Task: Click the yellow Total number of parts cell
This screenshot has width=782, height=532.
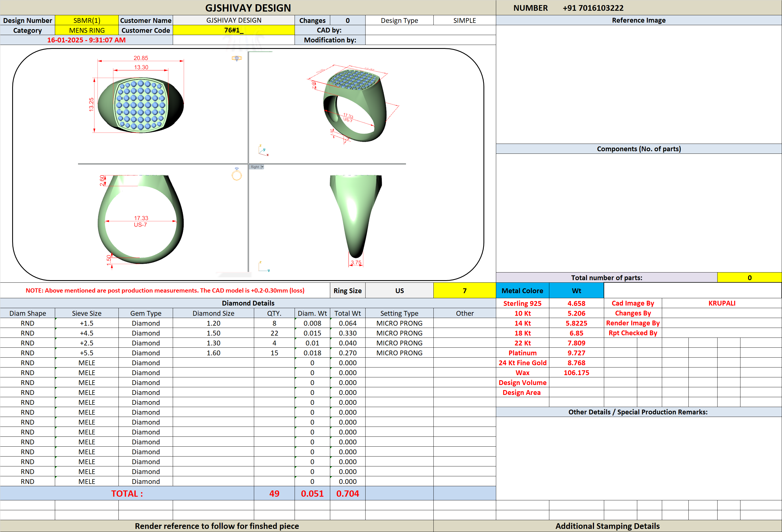Action: pos(749,278)
